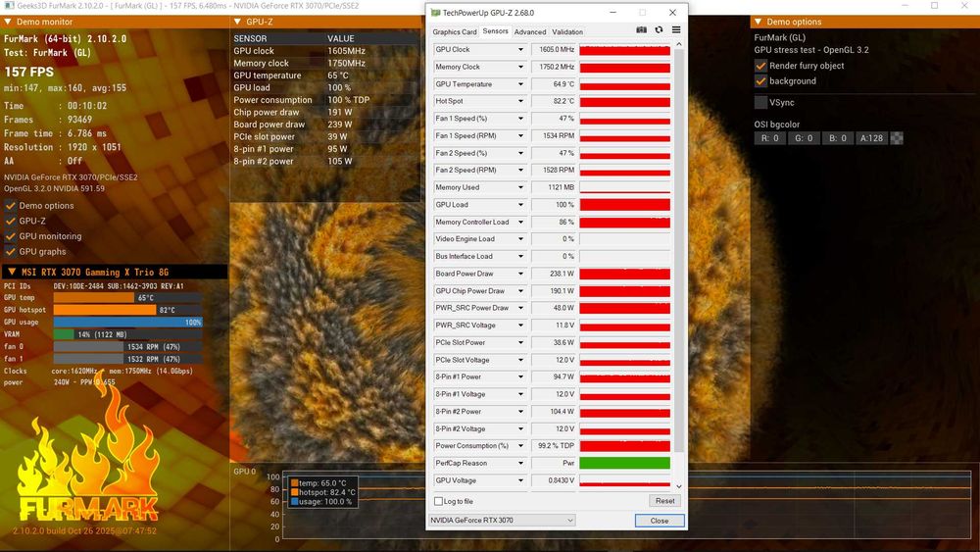Image resolution: width=980 pixels, height=552 pixels.
Task: Uncheck Render furry object
Action: 760,66
